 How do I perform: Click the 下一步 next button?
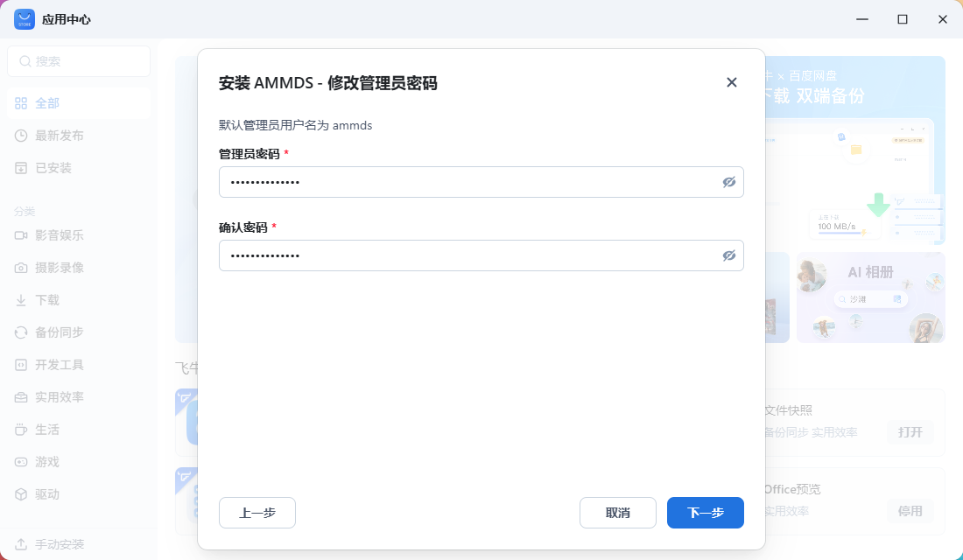coord(706,513)
